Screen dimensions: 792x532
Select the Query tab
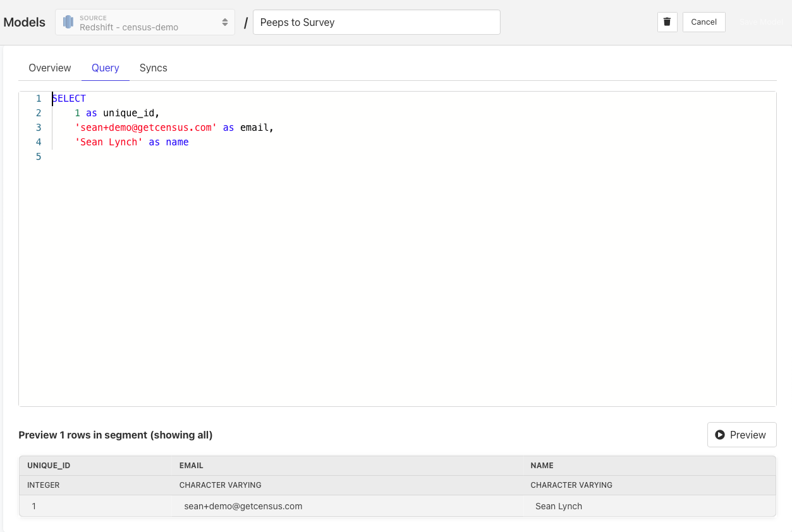[x=106, y=68]
